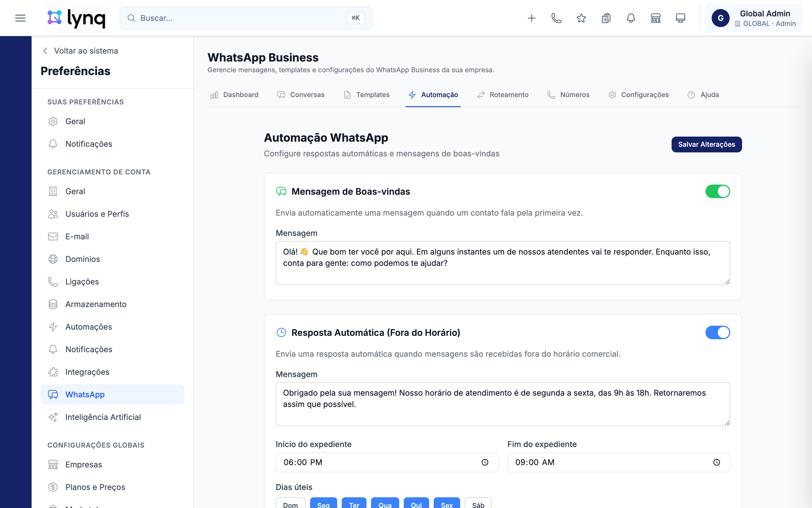Open Empresas global settings
Screen dimensions: 812x508
click(x=112, y=464)
